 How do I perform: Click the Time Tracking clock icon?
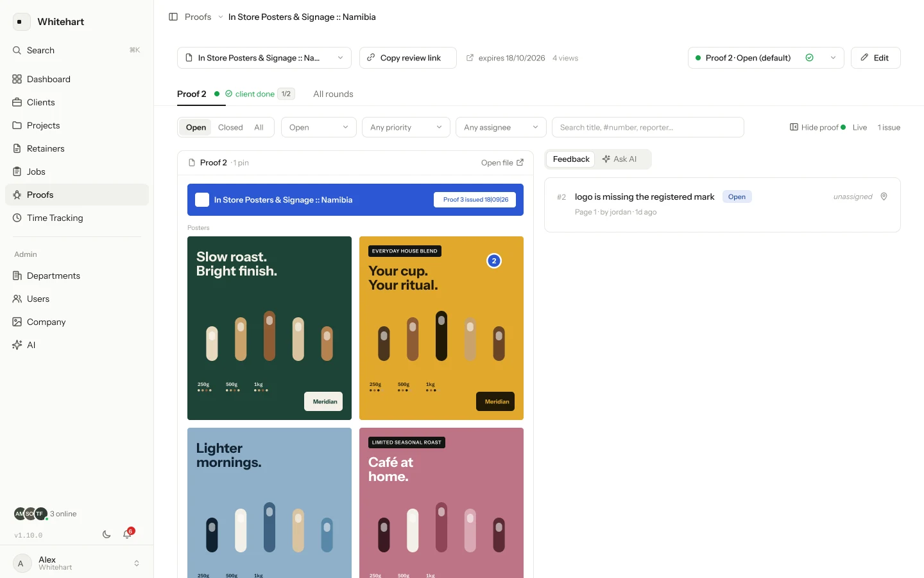coord(17,218)
